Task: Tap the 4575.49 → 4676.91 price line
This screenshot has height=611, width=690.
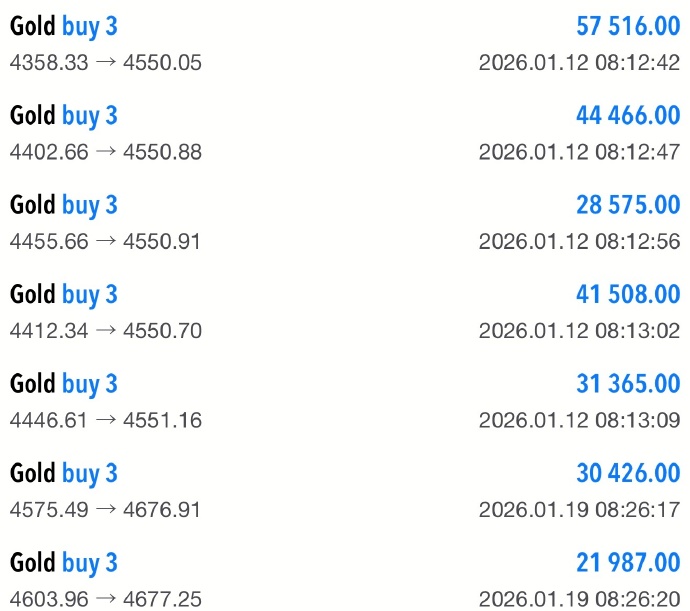Action: click(106, 510)
